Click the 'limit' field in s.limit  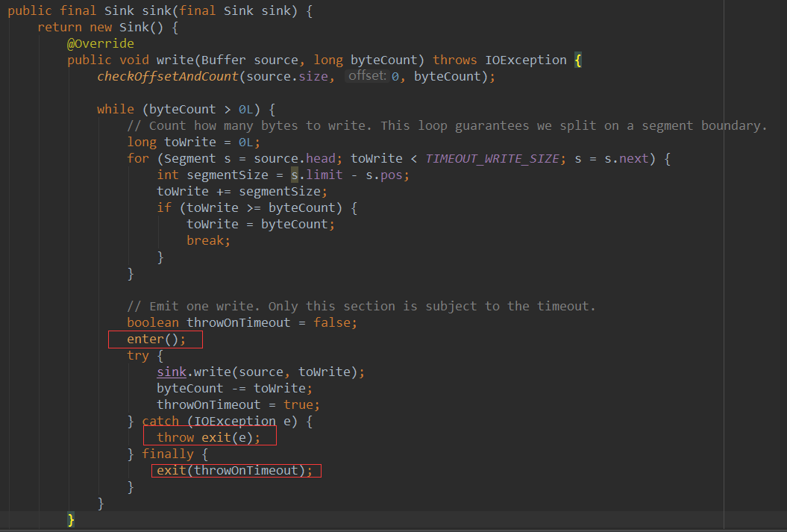[324, 175]
